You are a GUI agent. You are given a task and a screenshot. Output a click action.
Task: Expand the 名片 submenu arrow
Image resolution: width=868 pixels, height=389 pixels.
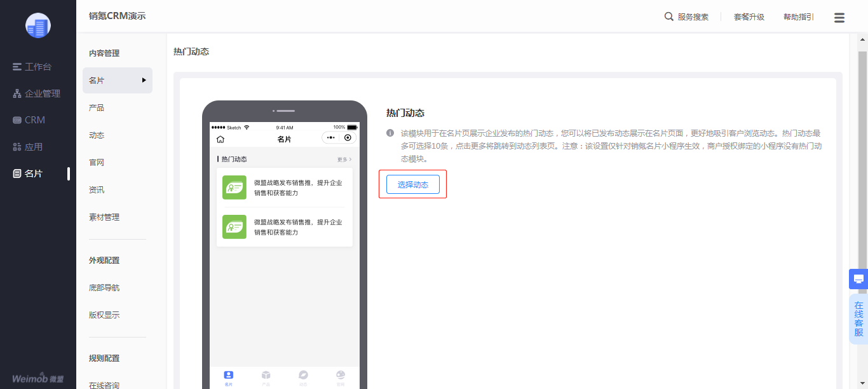tap(144, 80)
